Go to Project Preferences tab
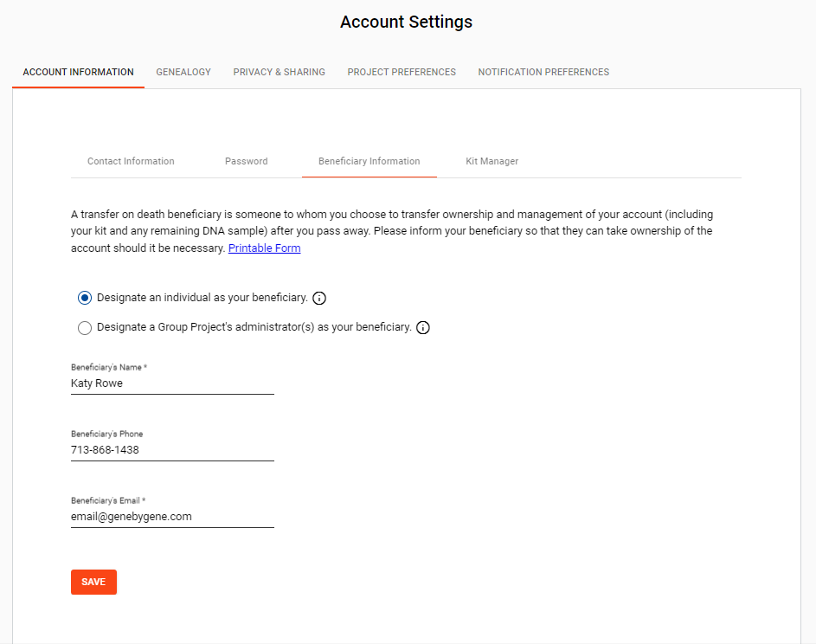Image resolution: width=816 pixels, height=644 pixels. [402, 72]
